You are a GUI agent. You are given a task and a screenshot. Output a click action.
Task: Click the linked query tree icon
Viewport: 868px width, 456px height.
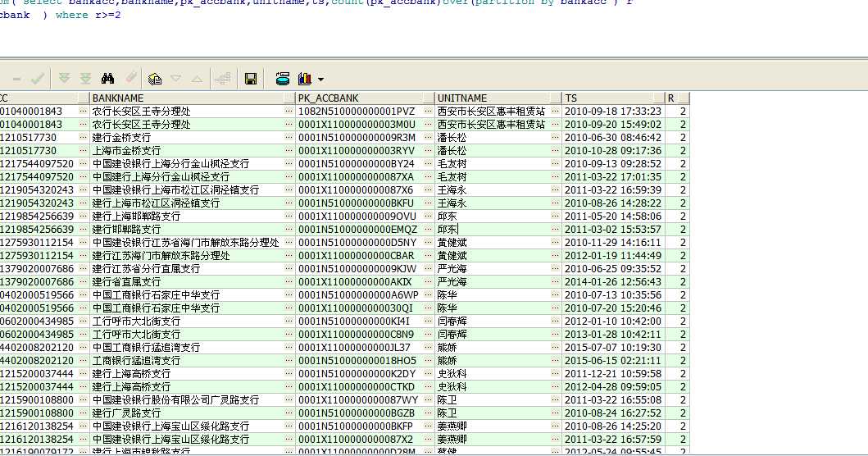[223, 80]
